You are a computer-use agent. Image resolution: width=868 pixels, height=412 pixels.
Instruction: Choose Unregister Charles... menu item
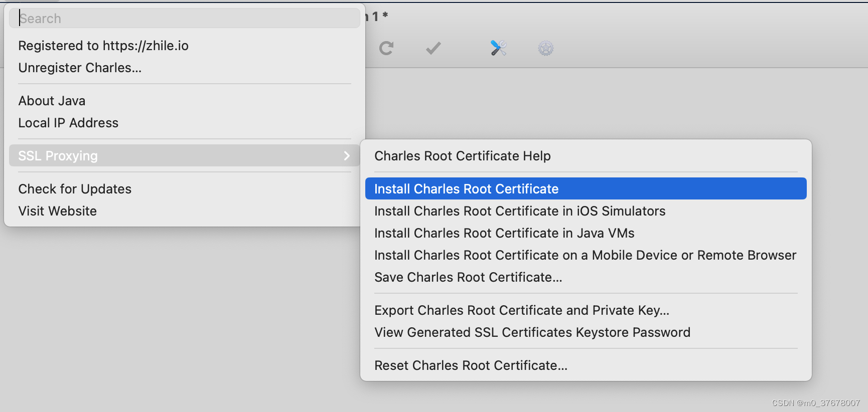click(185, 68)
